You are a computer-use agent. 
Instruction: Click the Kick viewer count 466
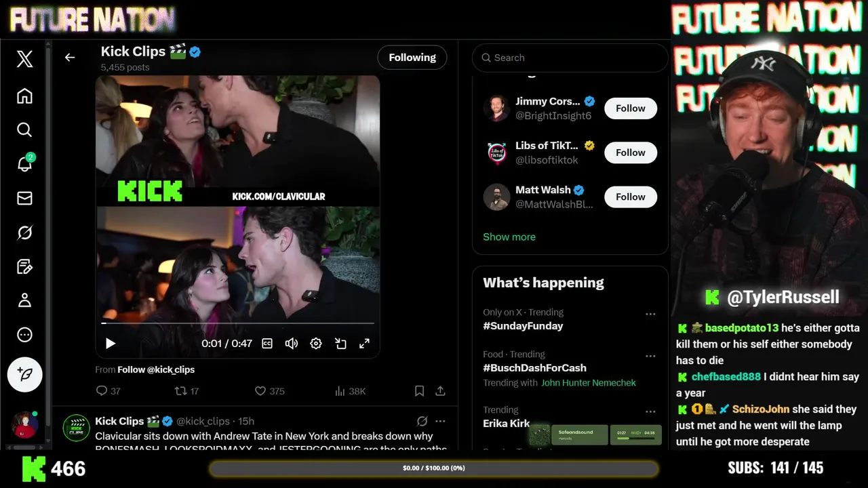(x=68, y=469)
